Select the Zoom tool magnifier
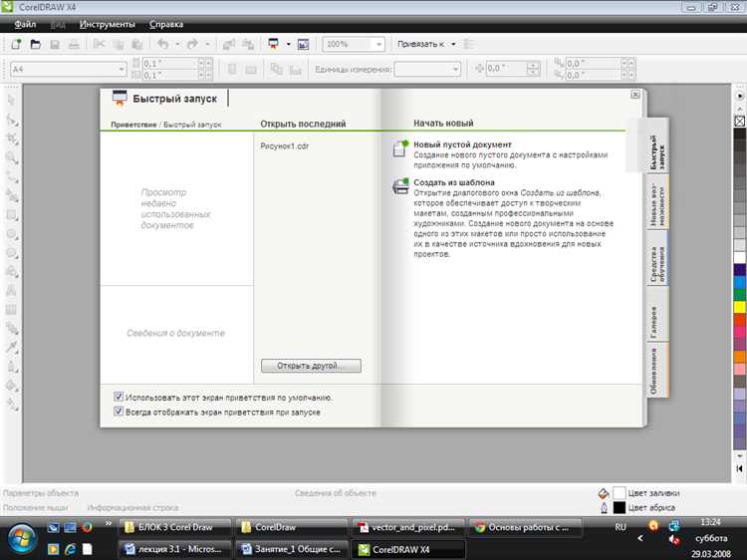 tap(11, 157)
